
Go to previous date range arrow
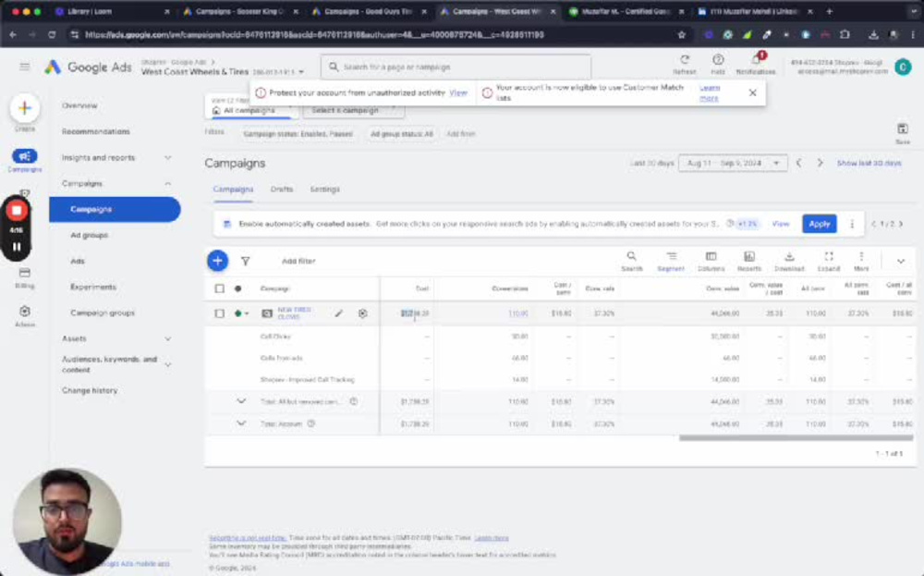799,163
